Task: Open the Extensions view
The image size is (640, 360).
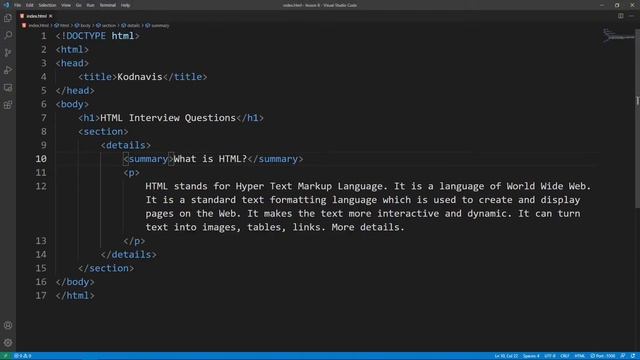Action: [8, 105]
